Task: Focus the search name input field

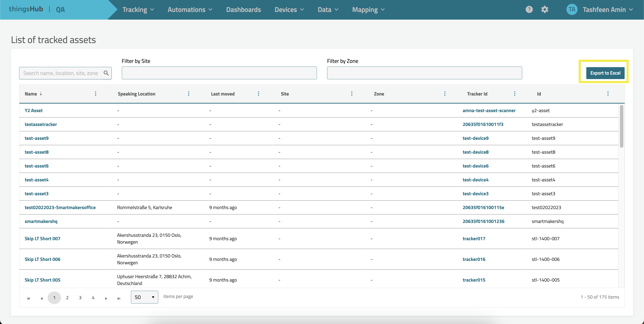Action: point(60,73)
